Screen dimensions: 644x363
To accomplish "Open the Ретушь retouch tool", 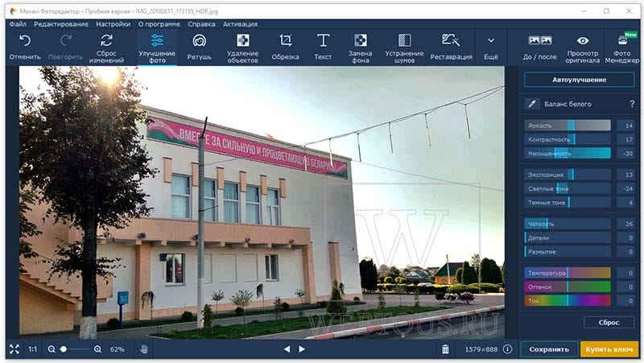I will click(199, 47).
